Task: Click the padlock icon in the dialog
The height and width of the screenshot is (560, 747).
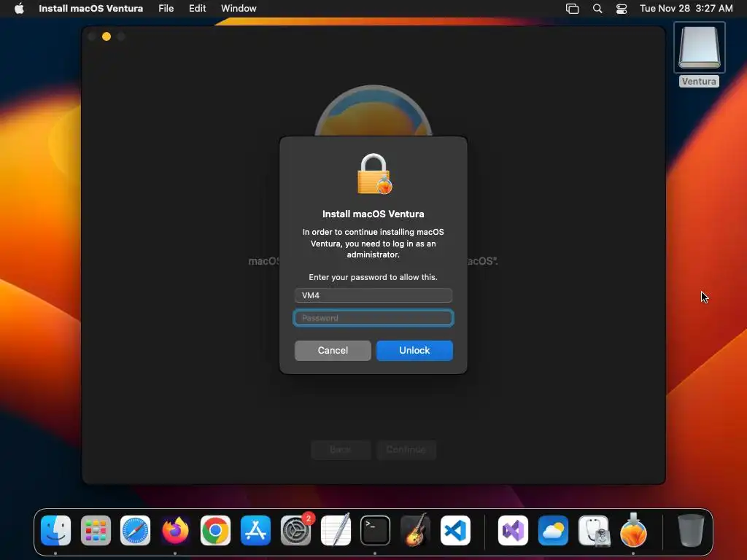Action: (x=374, y=174)
